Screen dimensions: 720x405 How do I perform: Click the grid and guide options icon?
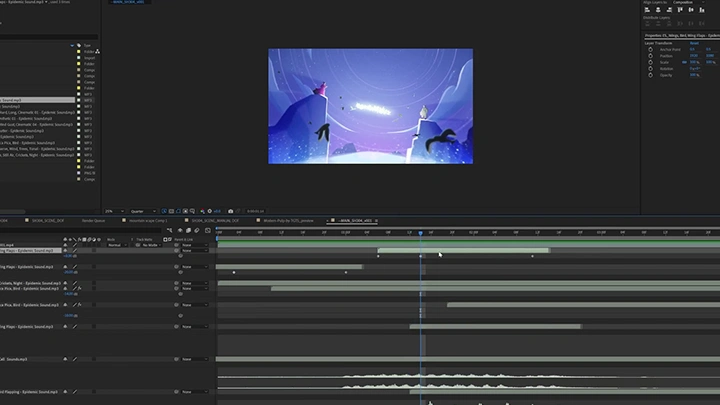pos(192,211)
